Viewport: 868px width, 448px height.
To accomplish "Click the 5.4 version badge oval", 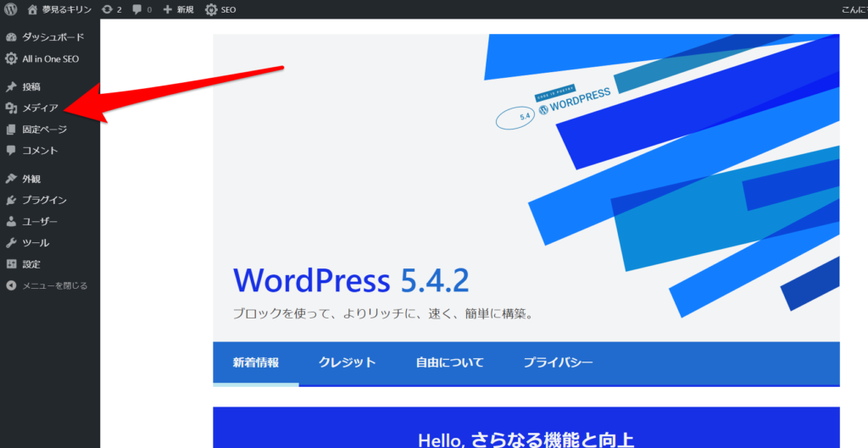I will [515, 117].
